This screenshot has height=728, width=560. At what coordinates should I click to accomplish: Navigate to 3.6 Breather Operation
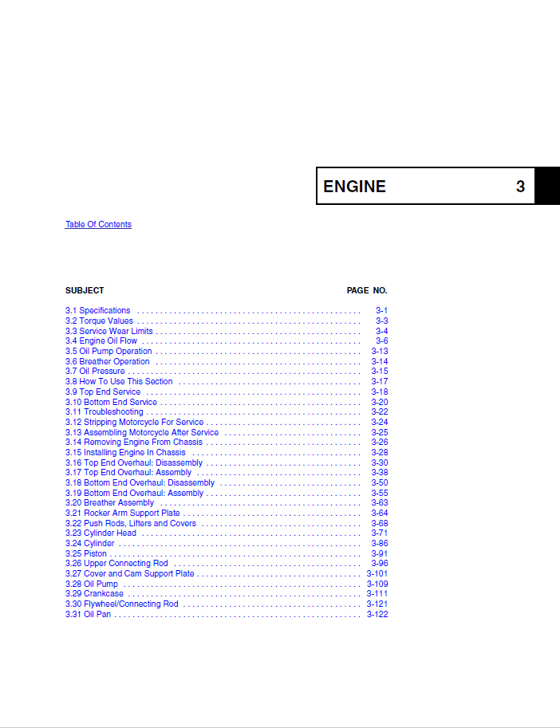coord(107,362)
